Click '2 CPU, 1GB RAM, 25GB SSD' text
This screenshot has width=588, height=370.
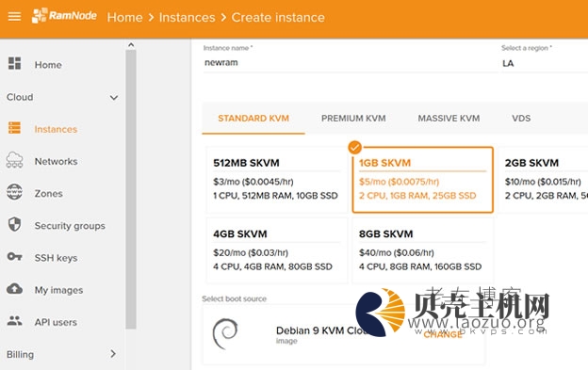(x=417, y=196)
